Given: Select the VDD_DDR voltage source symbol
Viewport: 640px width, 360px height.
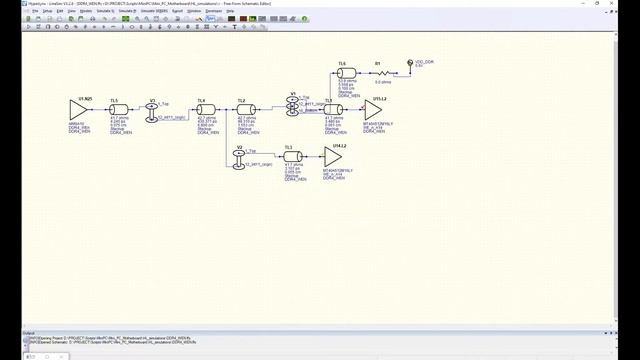Looking at the screenshot, I should coord(410,63).
